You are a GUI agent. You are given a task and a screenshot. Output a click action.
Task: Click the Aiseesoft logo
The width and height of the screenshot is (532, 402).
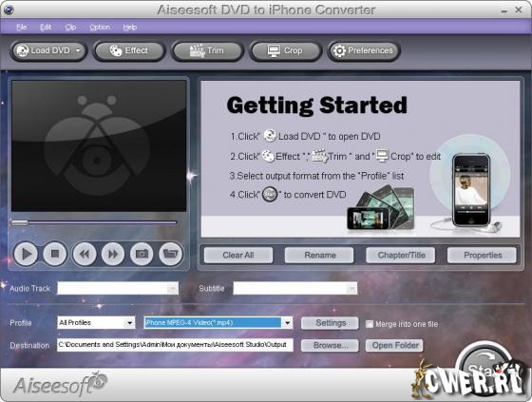pos(60,384)
